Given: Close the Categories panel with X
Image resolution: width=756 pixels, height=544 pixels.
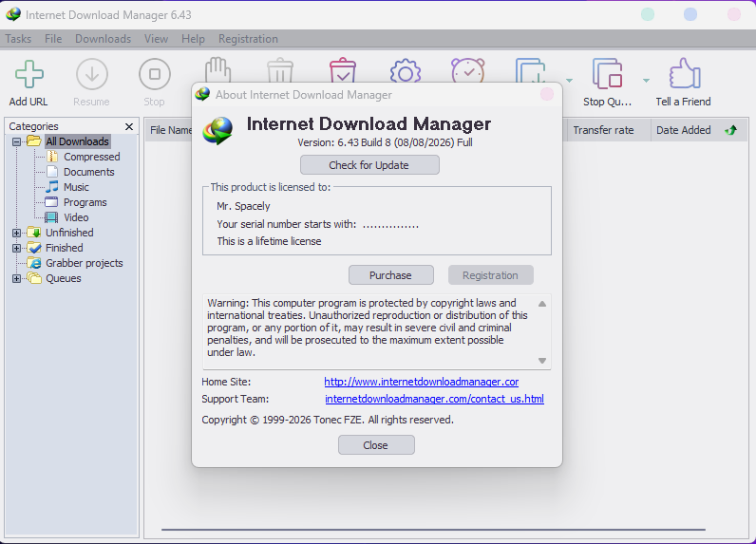Looking at the screenshot, I should click(129, 126).
